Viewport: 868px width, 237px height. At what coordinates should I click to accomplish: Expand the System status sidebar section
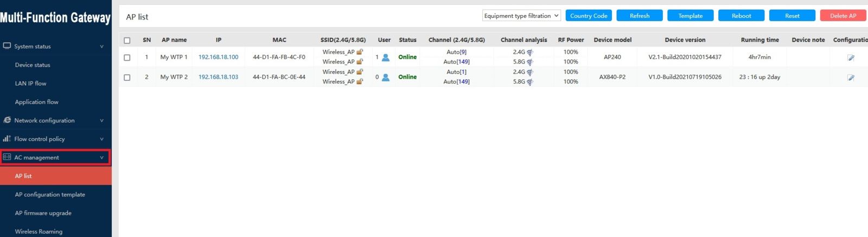[x=53, y=47]
